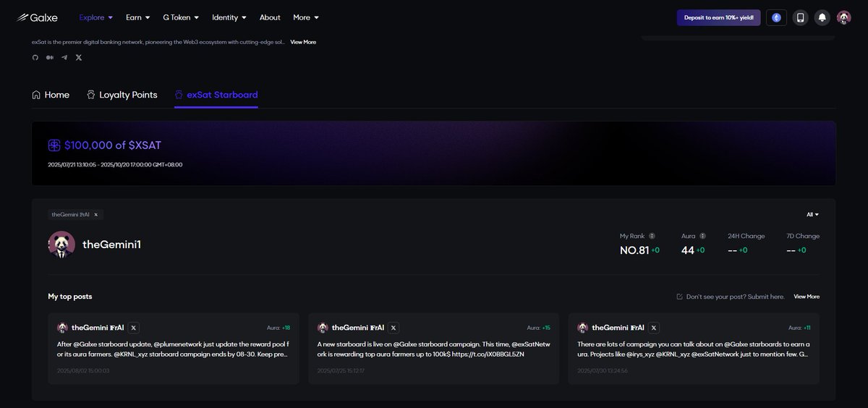Screen dimensions: 868x408
Task: Open the post 'There are lots of campaign'
Action: coord(694,349)
